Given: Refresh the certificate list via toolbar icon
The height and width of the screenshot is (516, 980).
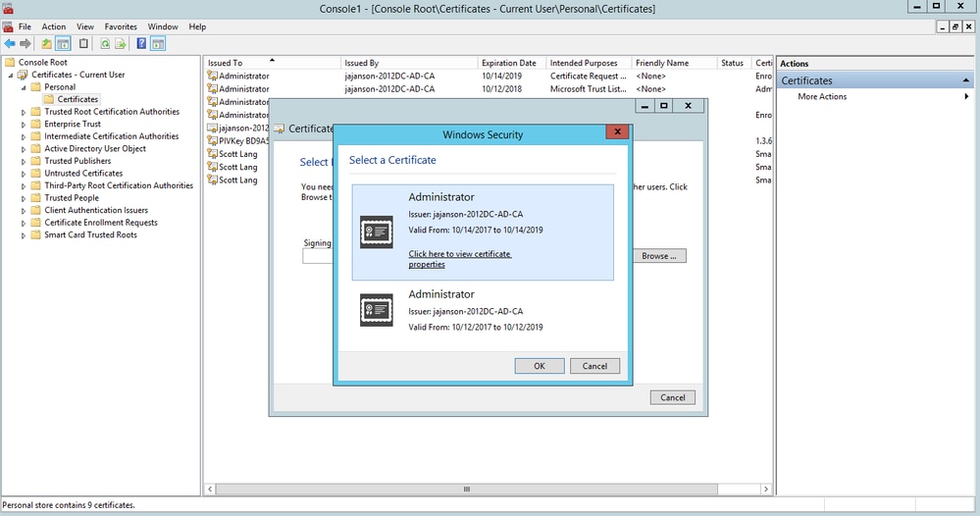Looking at the screenshot, I should click(x=105, y=44).
